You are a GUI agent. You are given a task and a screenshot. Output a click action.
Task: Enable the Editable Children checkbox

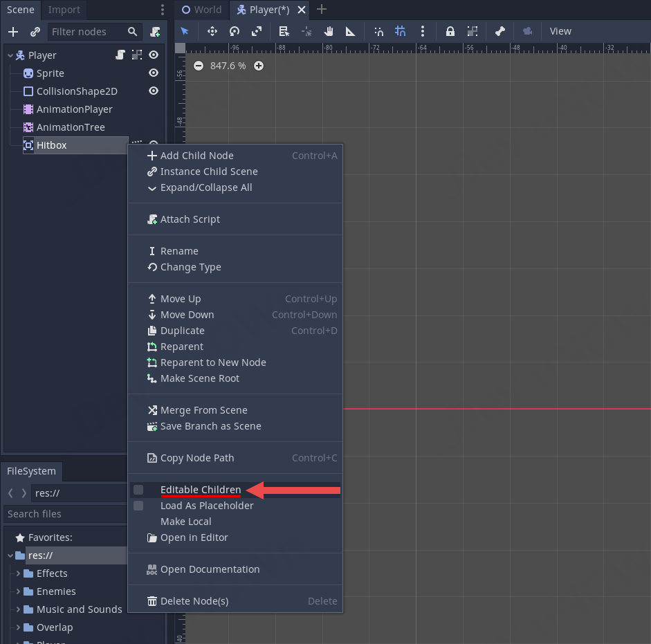pos(138,490)
